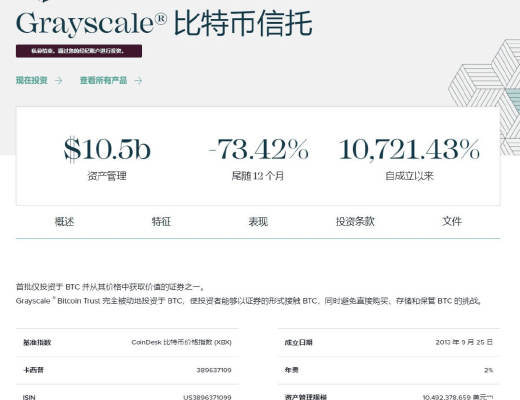
Task: Open the 现在投资 link
Action: coord(32,80)
